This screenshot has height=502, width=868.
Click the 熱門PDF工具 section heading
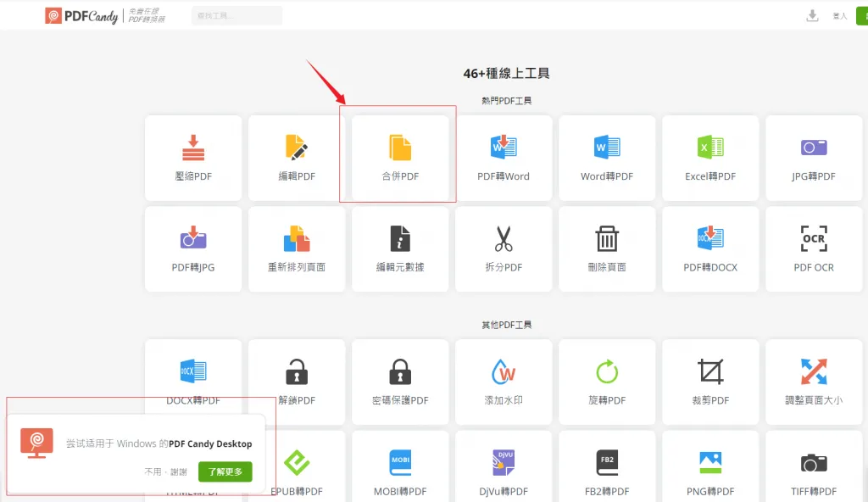pos(507,100)
